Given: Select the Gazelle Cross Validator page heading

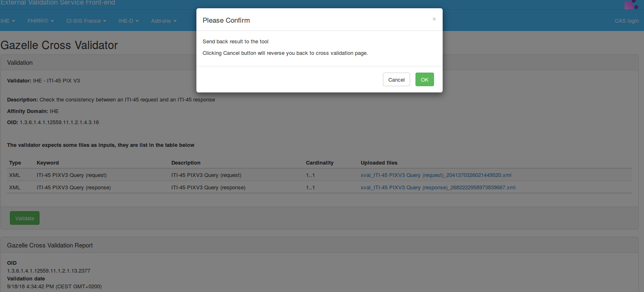Looking at the screenshot, I should (x=59, y=45).
